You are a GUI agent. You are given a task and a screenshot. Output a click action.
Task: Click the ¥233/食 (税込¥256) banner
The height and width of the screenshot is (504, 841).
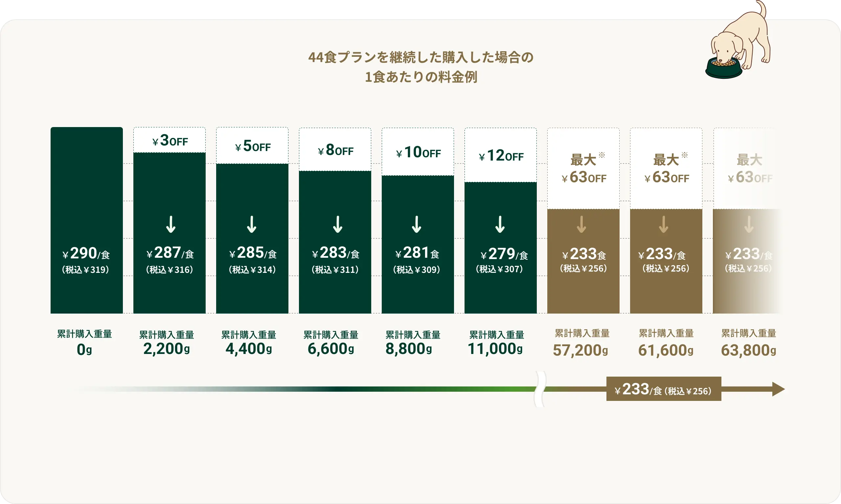(x=663, y=389)
